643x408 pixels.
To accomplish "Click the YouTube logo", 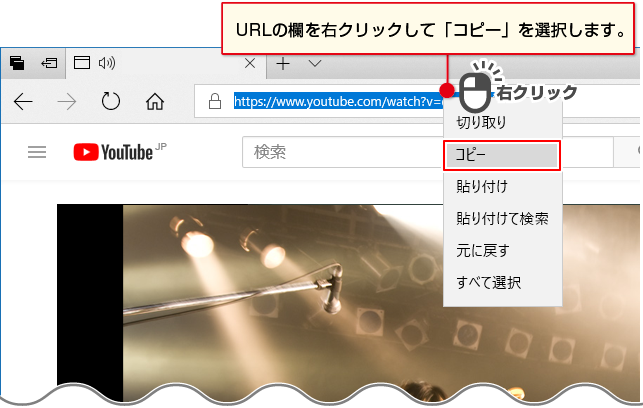I will click(113, 152).
